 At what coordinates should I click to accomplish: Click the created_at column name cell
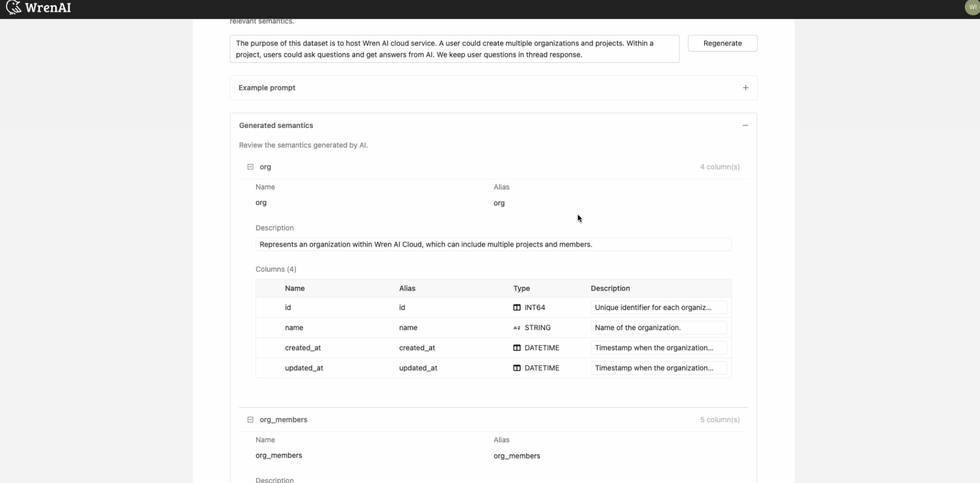pos(303,347)
